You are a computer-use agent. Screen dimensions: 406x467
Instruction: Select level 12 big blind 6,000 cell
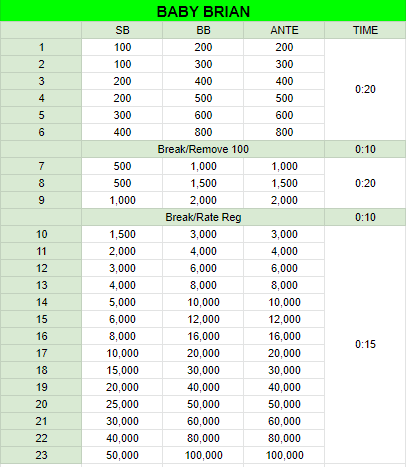pyautogui.click(x=203, y=268)
